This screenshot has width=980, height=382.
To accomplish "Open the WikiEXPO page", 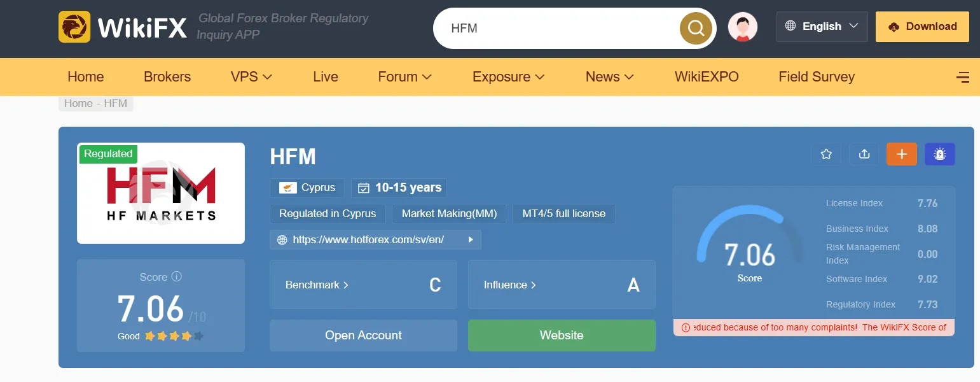I will (707, 77).
